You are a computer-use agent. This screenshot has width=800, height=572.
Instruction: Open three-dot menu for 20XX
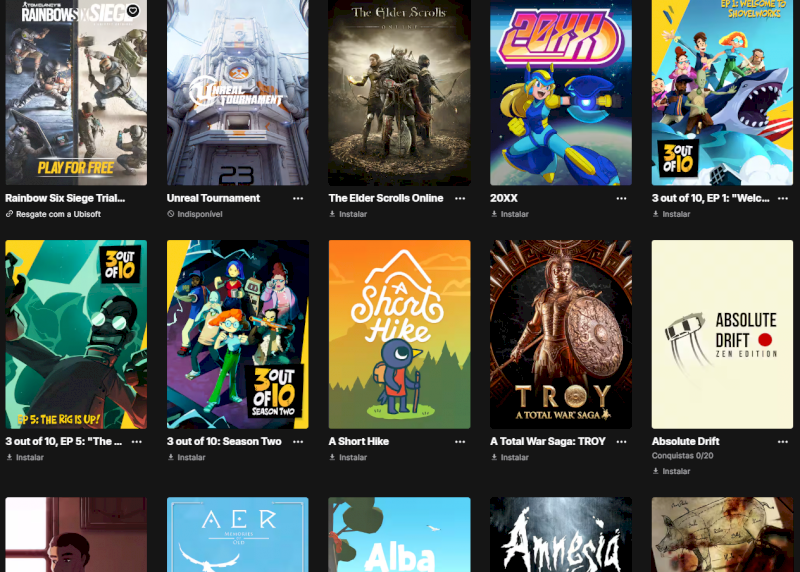pyautogui.click(x=621, y=198)
